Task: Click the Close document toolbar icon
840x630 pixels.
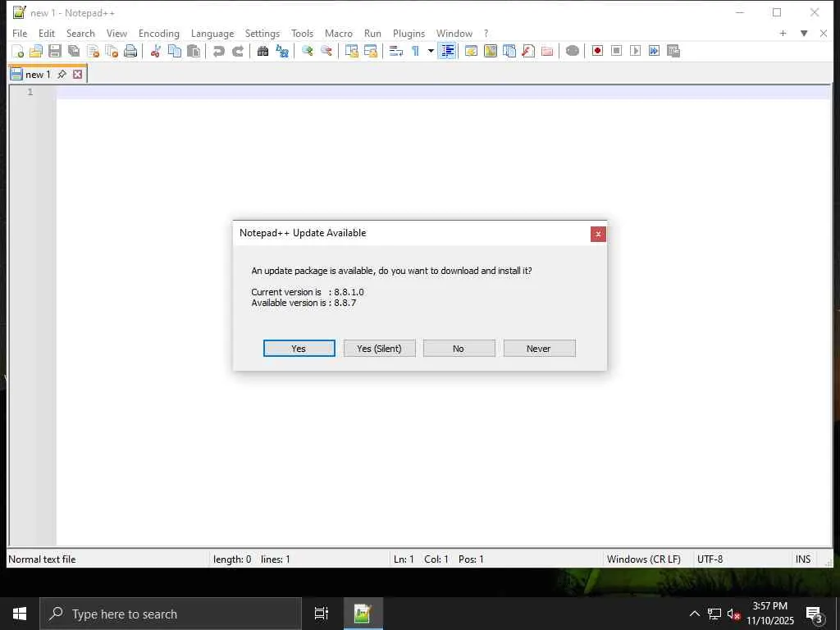Action: [x=93, y=51]
